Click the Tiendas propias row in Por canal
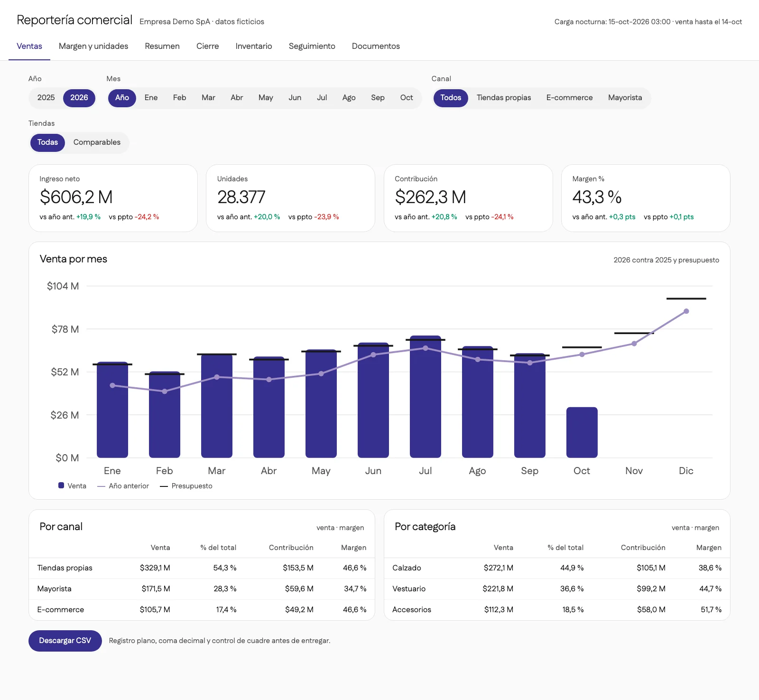 click(202, 568)
